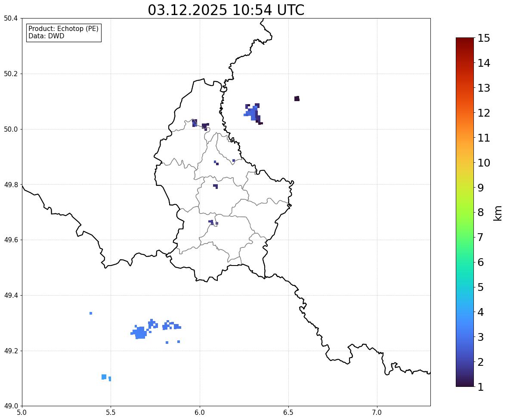Viewport: 507px width, 420px height.
Task: Click the colorbar tick label 9
Action: point(481,188)
